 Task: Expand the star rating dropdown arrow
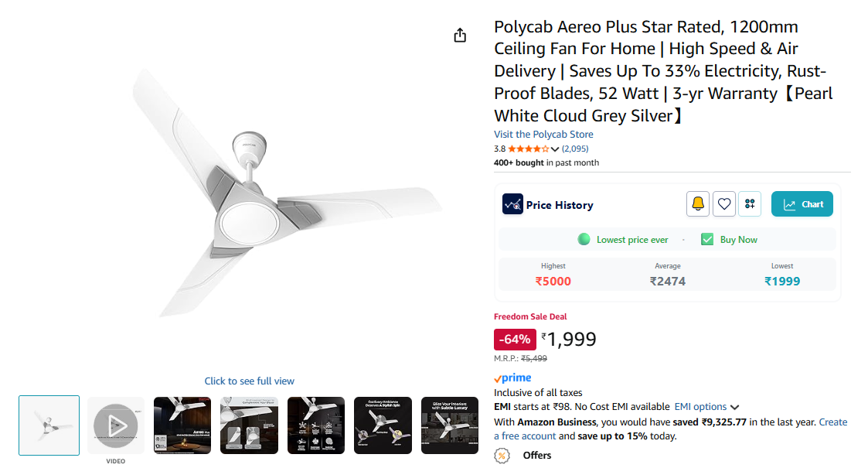[555, 149]
